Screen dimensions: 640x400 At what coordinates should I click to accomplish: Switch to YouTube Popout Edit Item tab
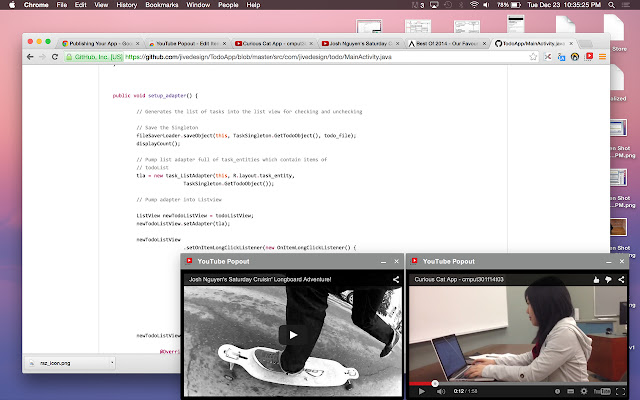pyautogui.click(x=187, y=43)
